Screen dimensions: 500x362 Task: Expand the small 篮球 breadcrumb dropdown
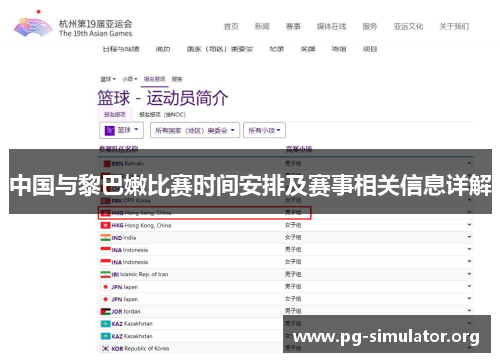coord(108,79)
